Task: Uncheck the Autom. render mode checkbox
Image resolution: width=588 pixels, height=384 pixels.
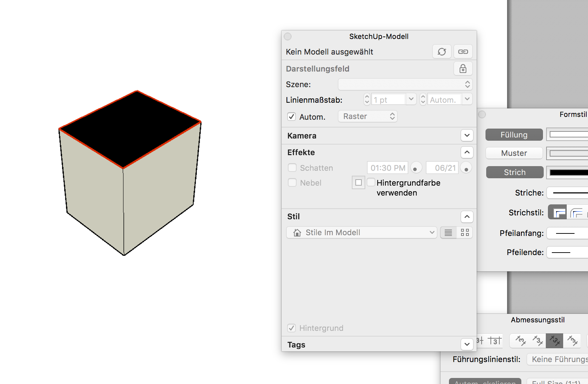Action: coord(292,117)
